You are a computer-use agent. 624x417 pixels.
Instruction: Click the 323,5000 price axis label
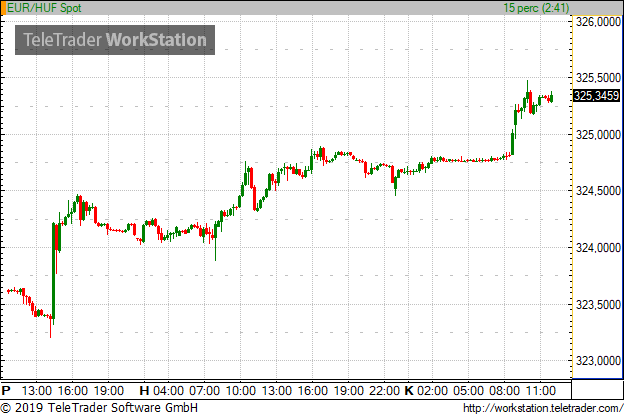click(598, 304)
